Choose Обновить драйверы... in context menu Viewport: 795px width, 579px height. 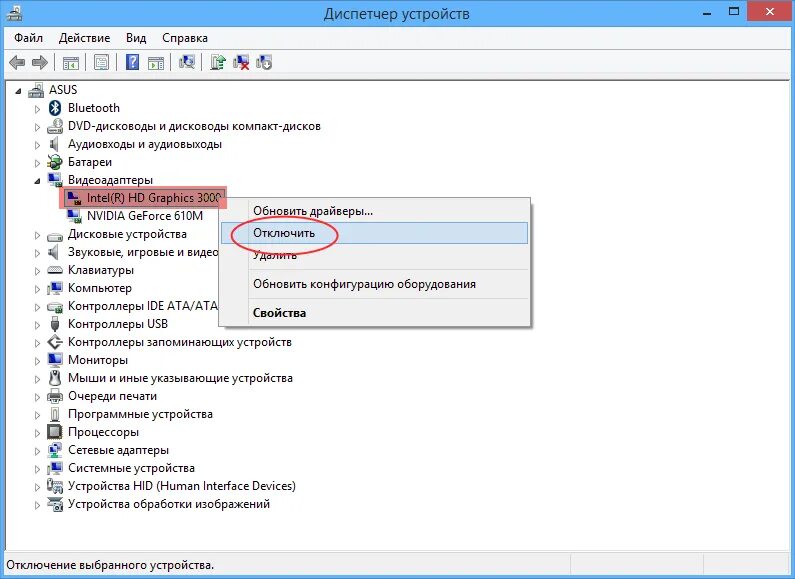[375, 211]
